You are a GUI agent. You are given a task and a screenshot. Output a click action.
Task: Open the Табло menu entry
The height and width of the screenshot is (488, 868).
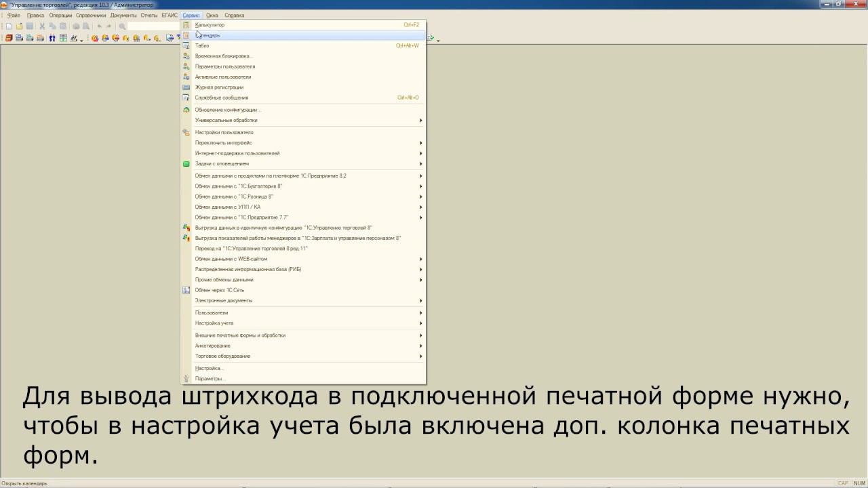tap(303, 45)
